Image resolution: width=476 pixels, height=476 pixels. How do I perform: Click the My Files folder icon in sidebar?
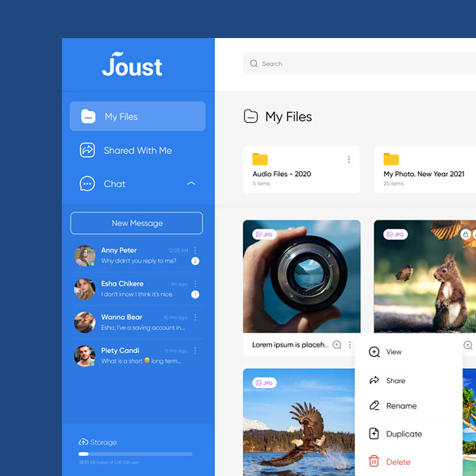[88, 117]
